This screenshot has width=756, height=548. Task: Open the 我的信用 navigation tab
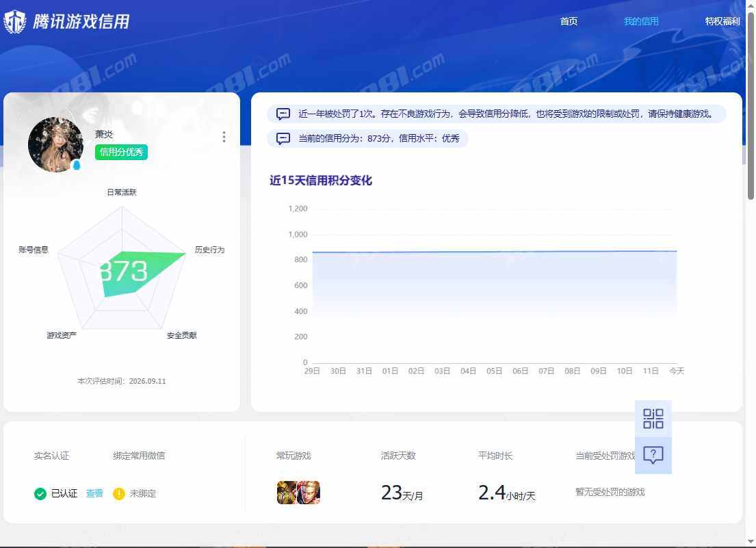coord(641,21)
